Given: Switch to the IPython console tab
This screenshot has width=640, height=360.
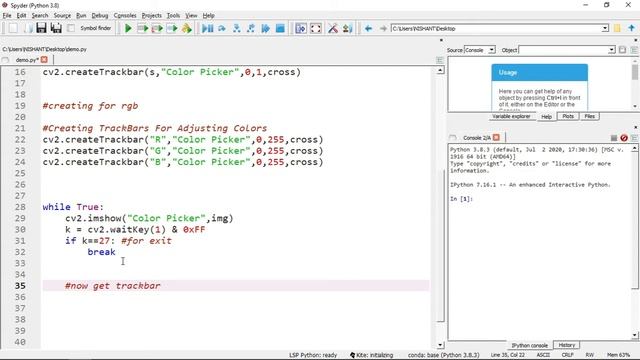Looking at the screenshot, I should (529, 345).
